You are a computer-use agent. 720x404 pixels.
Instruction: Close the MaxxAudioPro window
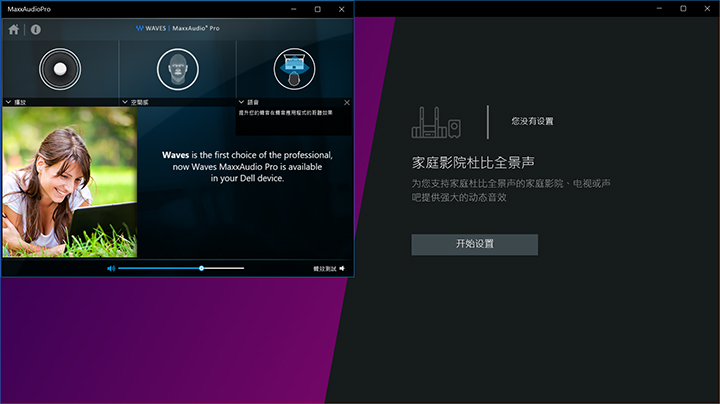click(x=342, y=9)
